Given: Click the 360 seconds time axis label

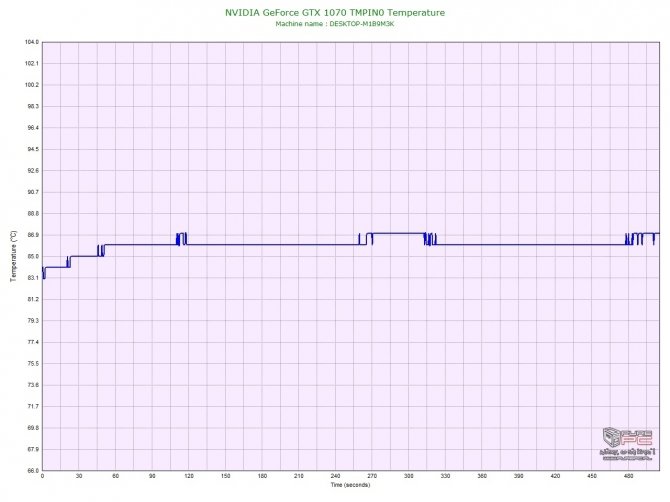Looking at the screenshot, I should point(482,476).
